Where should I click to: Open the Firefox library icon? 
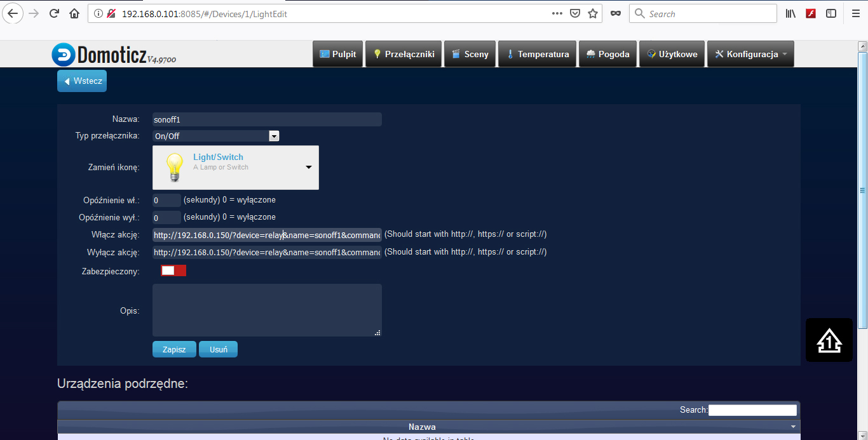pos(790,13)
